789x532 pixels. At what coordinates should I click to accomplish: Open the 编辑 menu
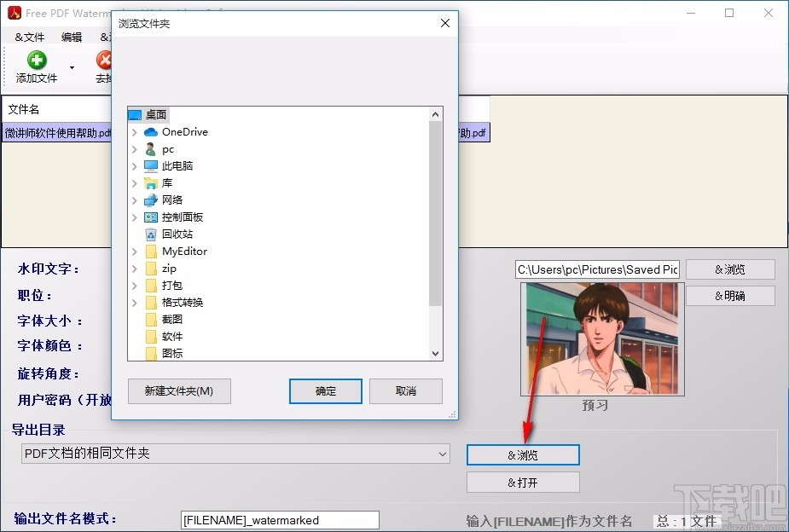pos(73,37)
